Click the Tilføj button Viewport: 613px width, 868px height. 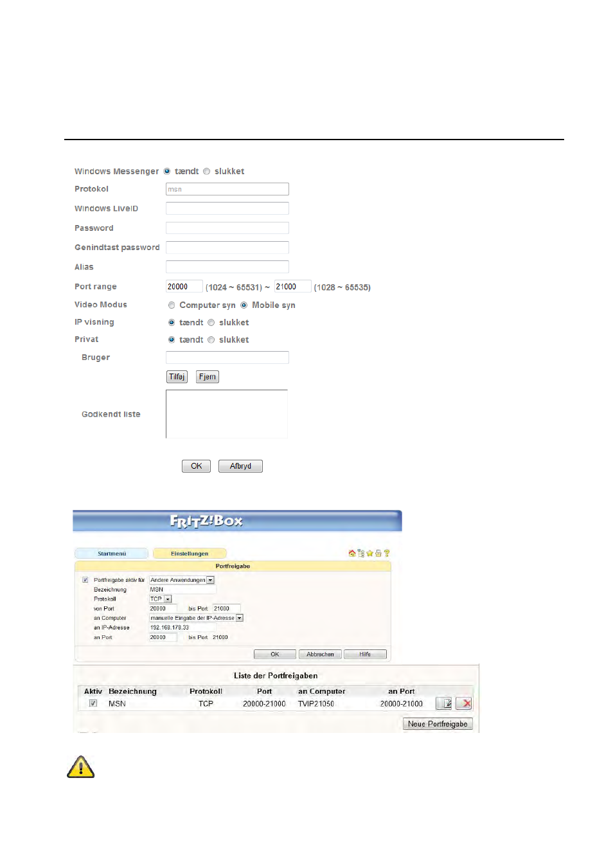pos(177,377)
